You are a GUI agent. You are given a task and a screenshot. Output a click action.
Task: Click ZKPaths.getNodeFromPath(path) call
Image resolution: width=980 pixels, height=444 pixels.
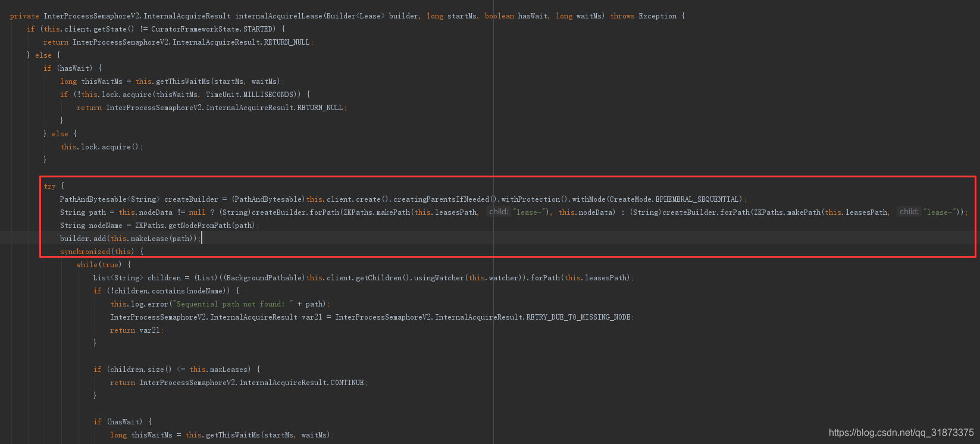point(195,226)
